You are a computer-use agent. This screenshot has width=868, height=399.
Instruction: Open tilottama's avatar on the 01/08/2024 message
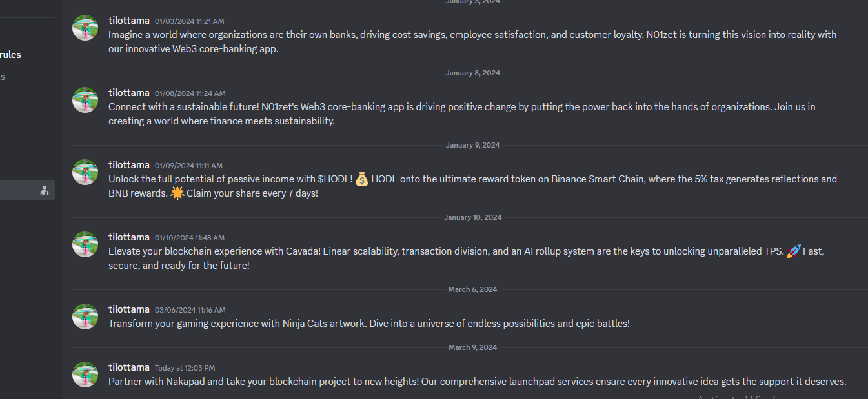(x=85, y=100)
